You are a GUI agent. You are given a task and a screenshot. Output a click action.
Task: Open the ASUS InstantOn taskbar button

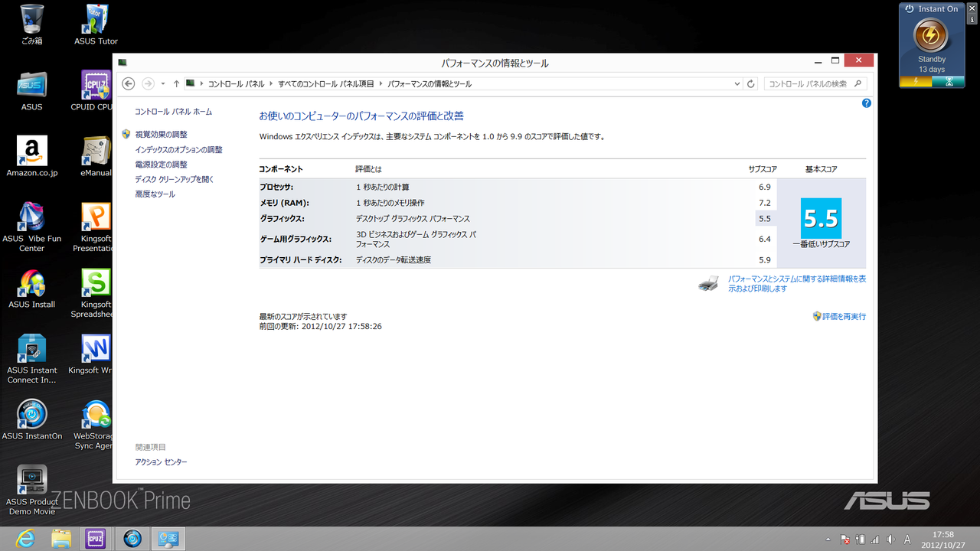point(133,539)
